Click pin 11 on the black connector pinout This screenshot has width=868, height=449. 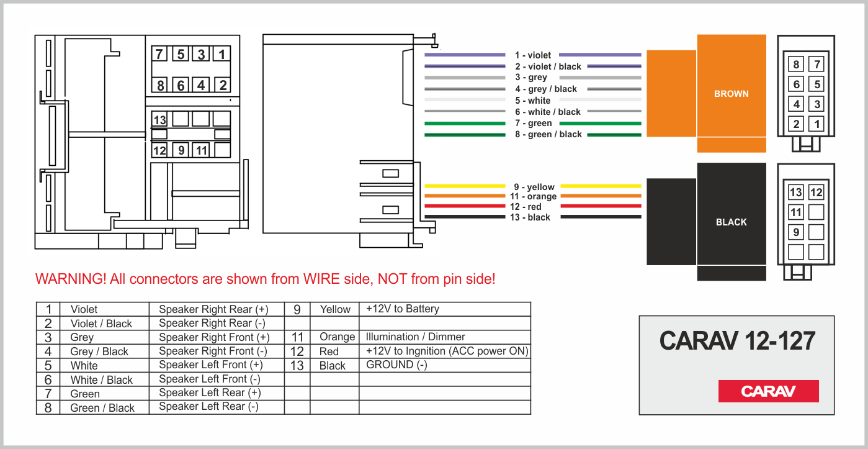pos(796,212)
